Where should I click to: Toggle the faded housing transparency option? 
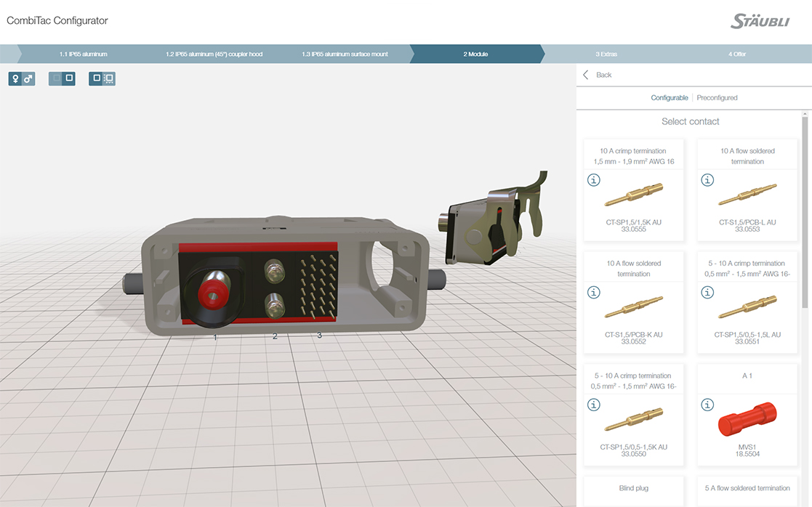click(55, 78)
